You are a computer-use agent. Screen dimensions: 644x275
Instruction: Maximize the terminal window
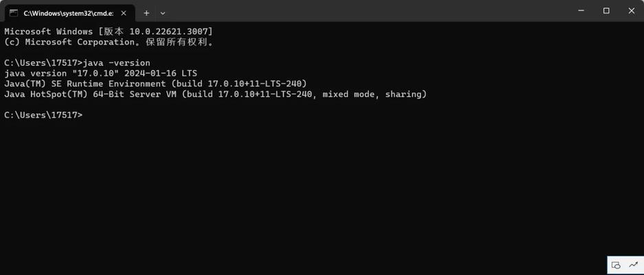tap(606, 11)
